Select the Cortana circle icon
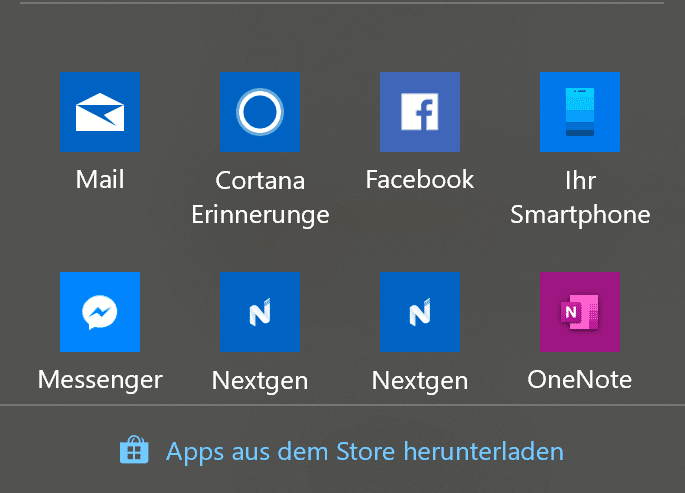The height and width of the screenshot is (493, 685). (x=260, y=112)
